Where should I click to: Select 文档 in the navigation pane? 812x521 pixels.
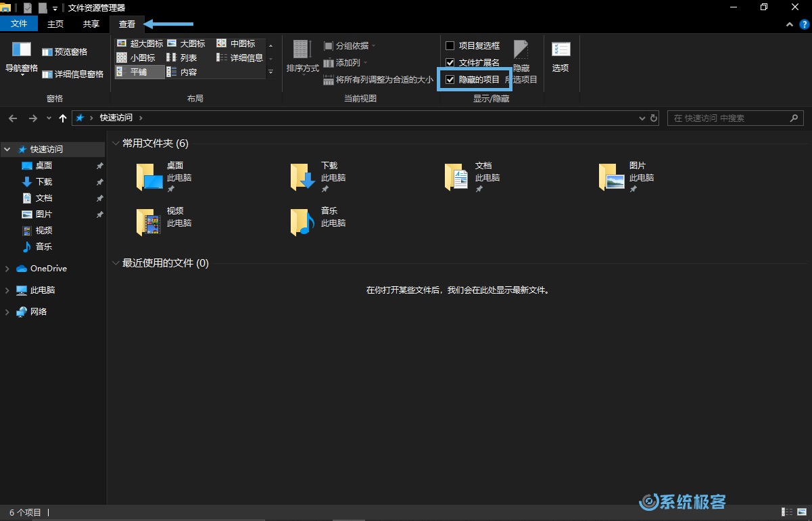(x=44, y=198)
